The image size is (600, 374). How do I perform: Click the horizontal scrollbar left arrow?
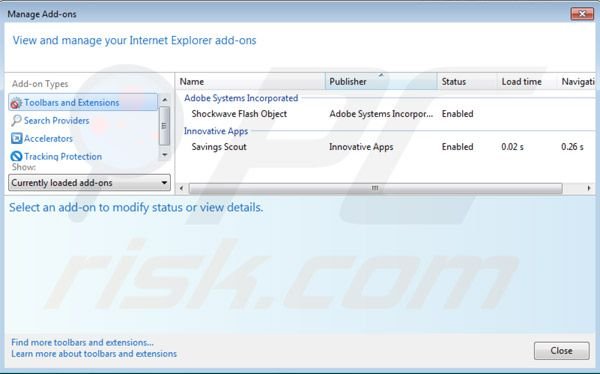181,188
